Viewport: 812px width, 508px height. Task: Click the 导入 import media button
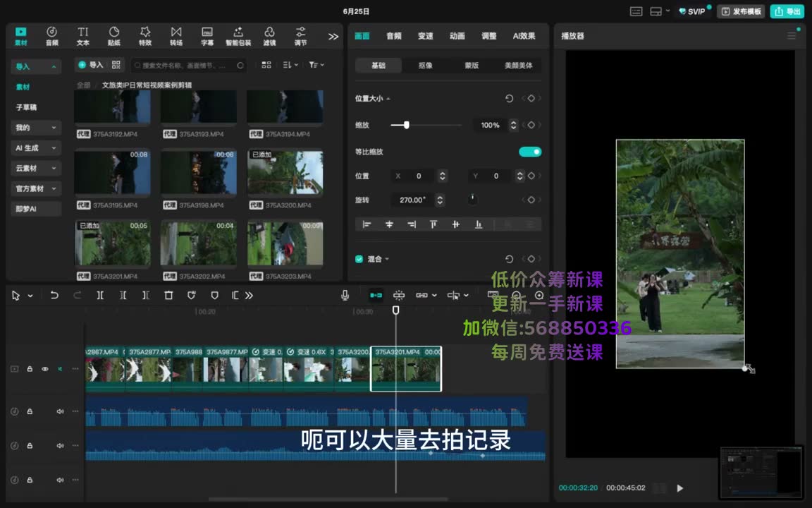pos(91,65)
